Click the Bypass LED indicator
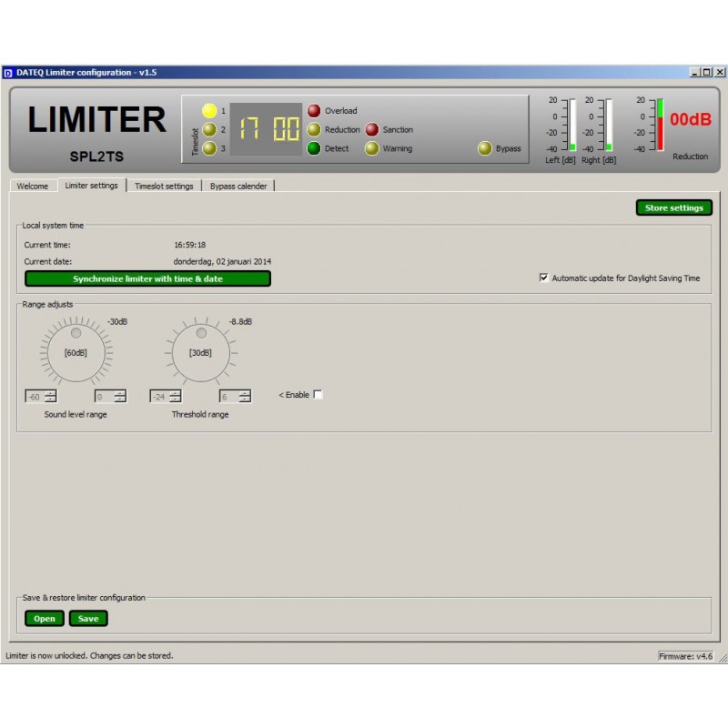This screenshot has height=728, width=728. (x=485, y=148)
